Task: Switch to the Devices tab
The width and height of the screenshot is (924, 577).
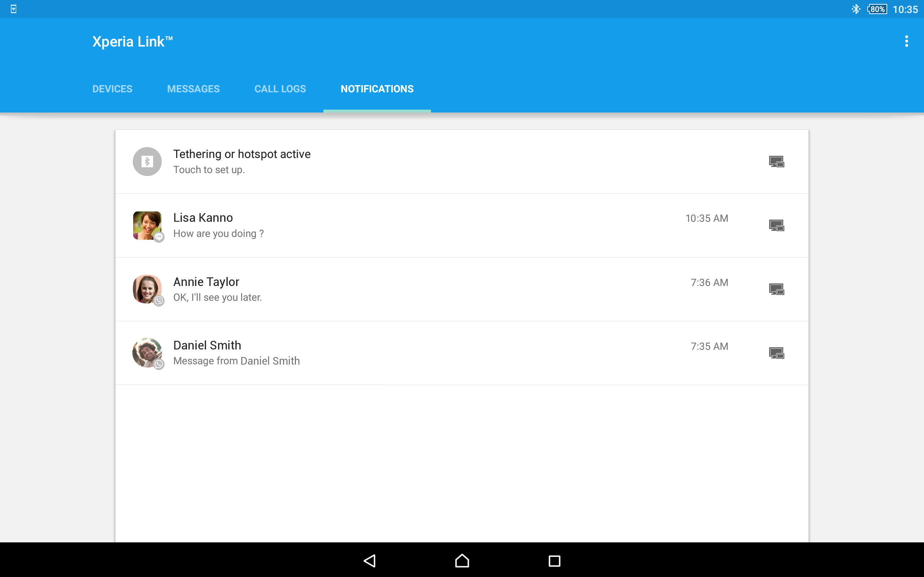Action: coord(112,89)
